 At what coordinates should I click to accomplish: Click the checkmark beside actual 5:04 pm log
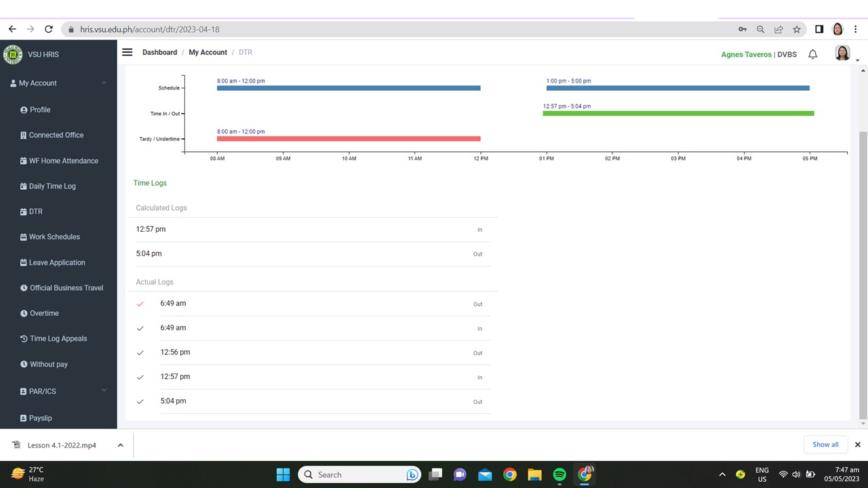[140, 402]
